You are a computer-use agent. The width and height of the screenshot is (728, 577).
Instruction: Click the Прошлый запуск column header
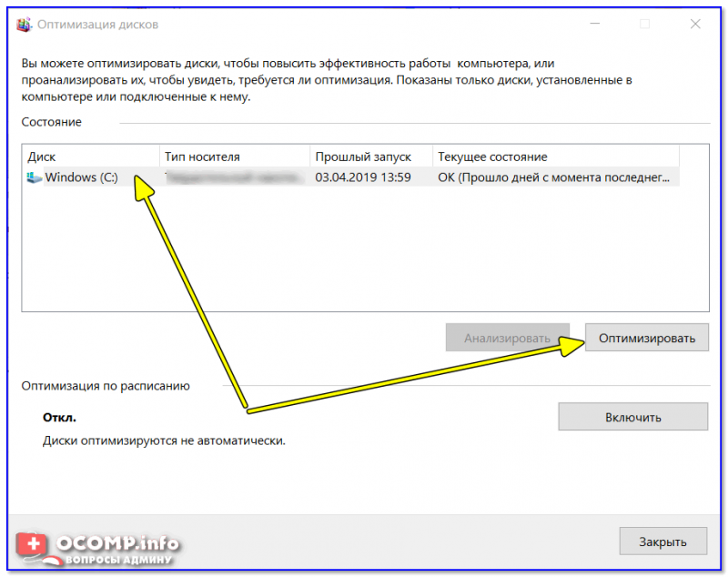click(x=371, y=157)
